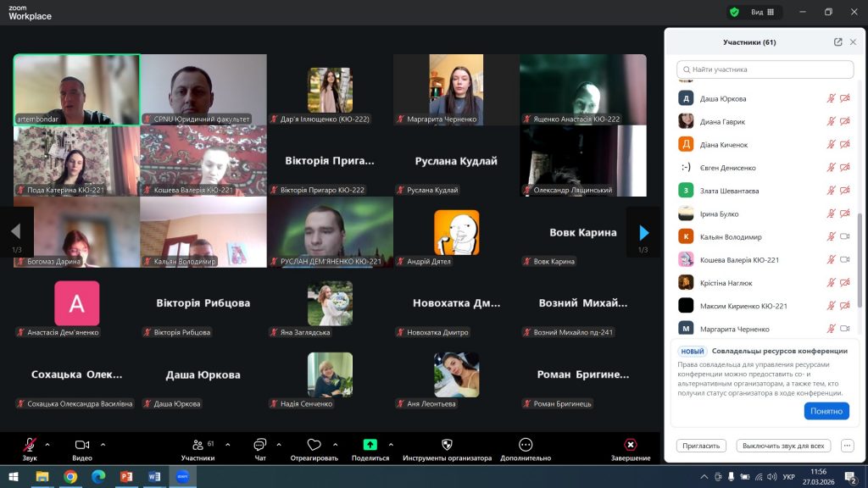Click the Найти участника search field
The image size is (868, 488).
point(765,69)
